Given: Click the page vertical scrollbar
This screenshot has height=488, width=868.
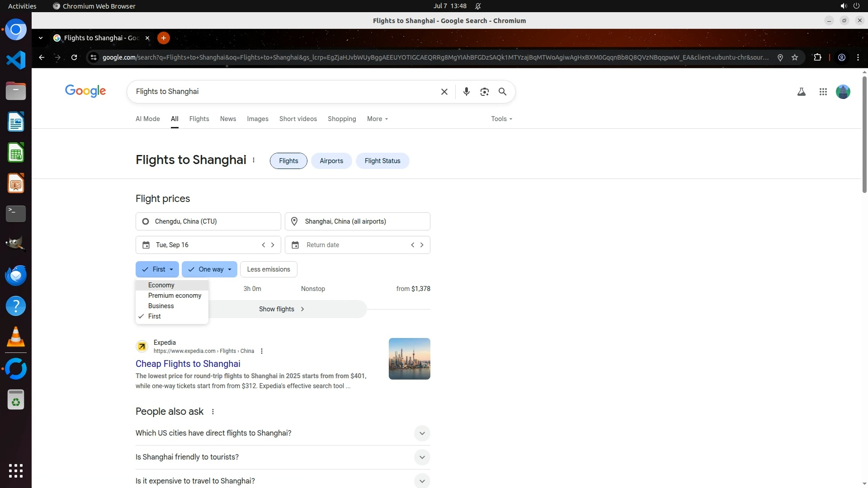Looking at the screenshot, I should tap(864, 136).
